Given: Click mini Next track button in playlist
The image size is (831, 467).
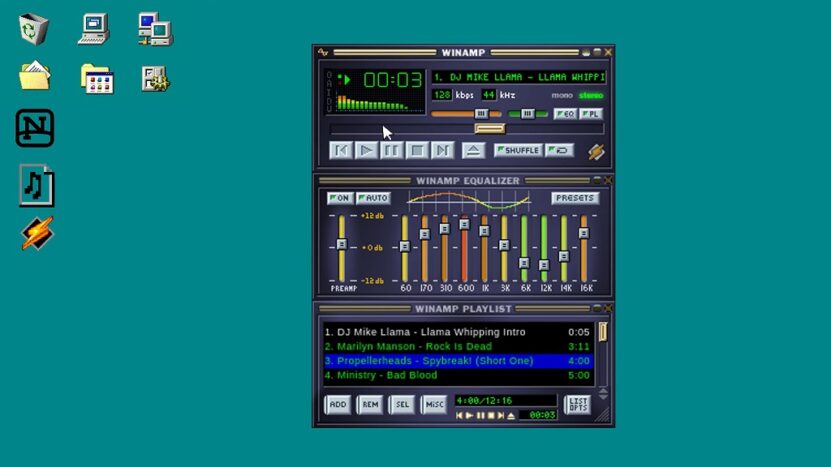Looking at the screenshot, I should [501, 416].
